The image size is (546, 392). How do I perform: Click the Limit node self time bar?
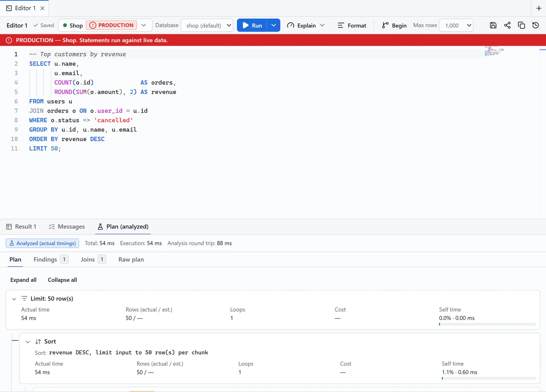pyautogui.click(x=487, y=324)
